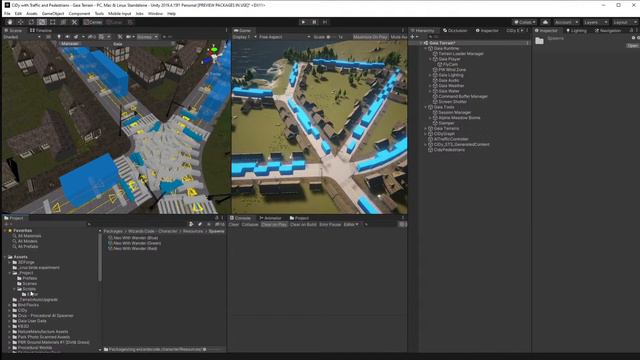Open the scene camera settings icon
This screenshot has height=360, width=640.
tap(129, 37)
